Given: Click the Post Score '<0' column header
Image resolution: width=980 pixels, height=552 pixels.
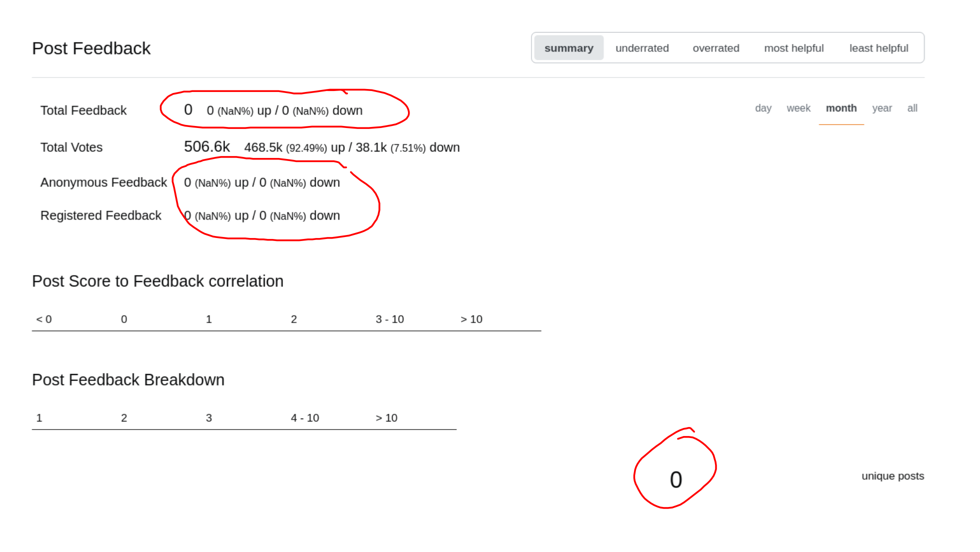Looking at the screenshot, I should point(44,319).
